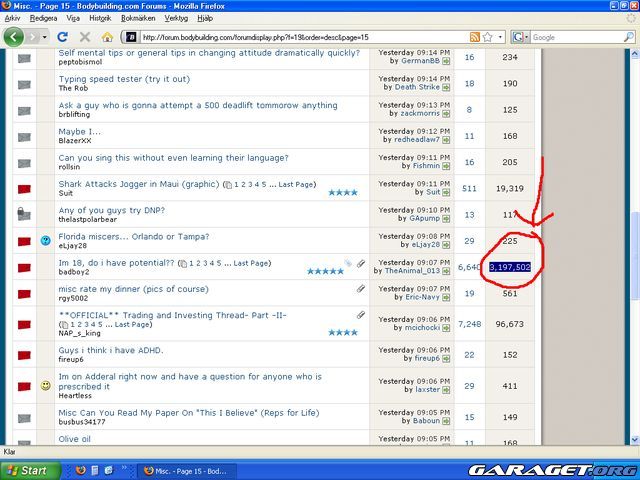
Task: Reload the current page
Action: [x=63, y=37]
